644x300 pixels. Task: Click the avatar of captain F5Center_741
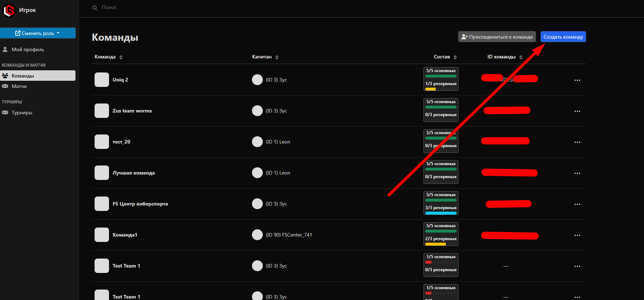point(257,235)
